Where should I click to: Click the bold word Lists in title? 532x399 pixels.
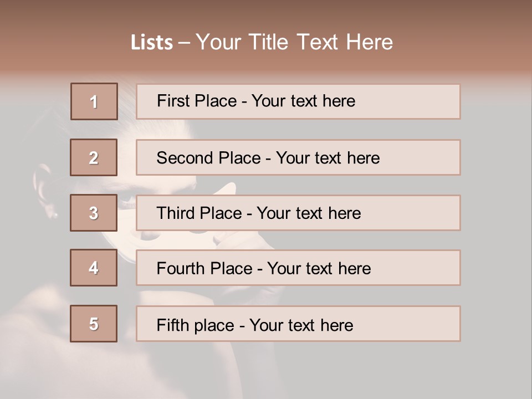pyautogui.click(x=152, y=43)
